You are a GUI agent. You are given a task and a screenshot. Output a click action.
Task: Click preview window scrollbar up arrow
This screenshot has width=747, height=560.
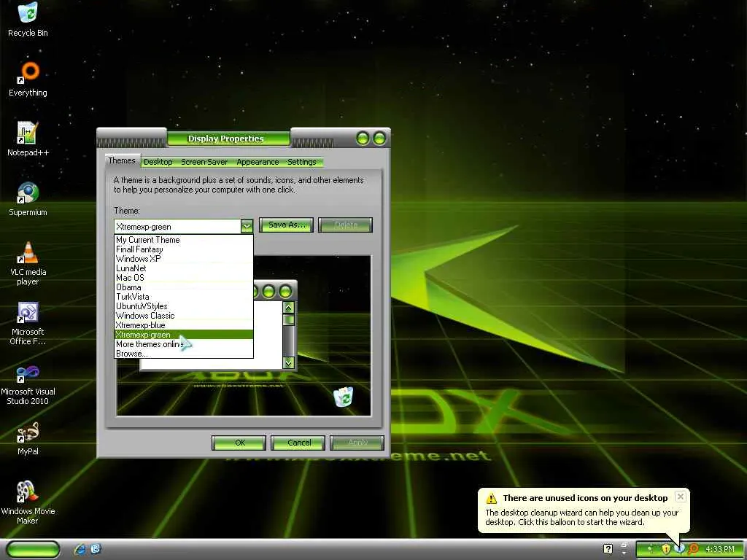pos(288,308)
